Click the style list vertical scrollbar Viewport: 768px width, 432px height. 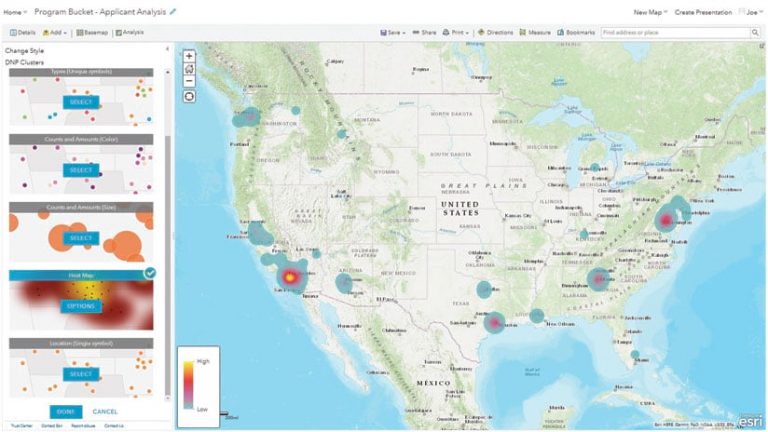tap(168, 264)
